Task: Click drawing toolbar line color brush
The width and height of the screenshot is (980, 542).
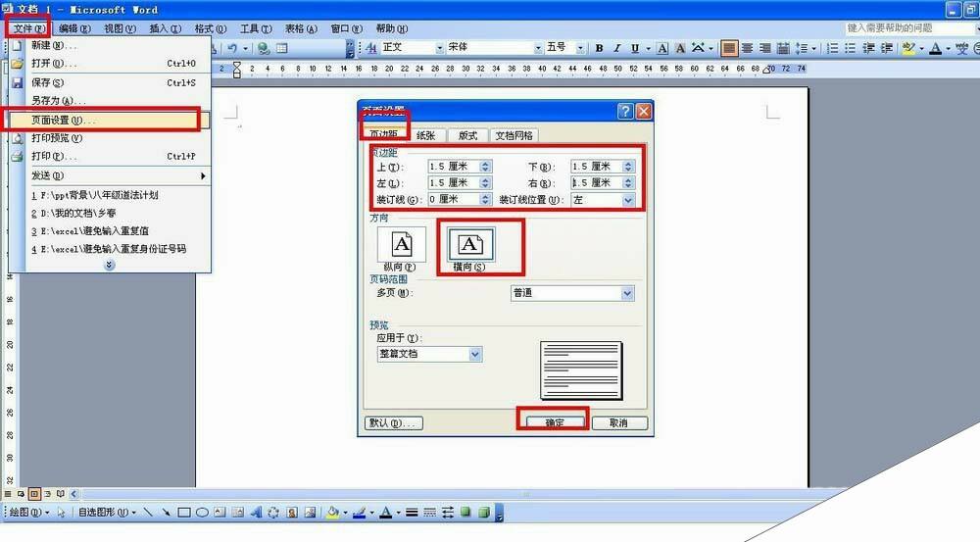Action: click(x=359, y=512)
